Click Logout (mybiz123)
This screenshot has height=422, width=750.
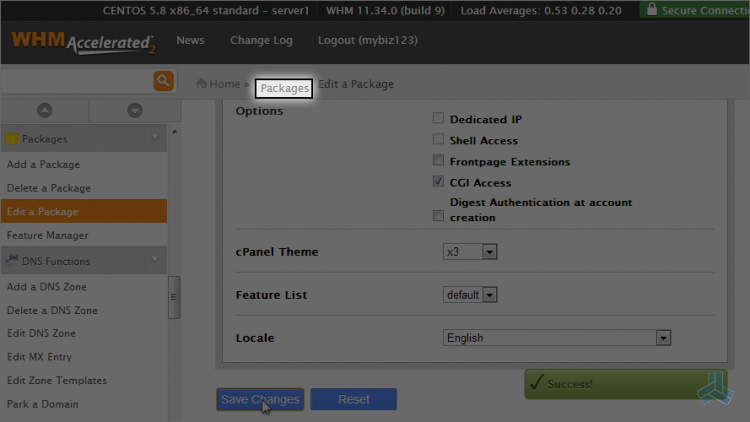coord(368,40)
